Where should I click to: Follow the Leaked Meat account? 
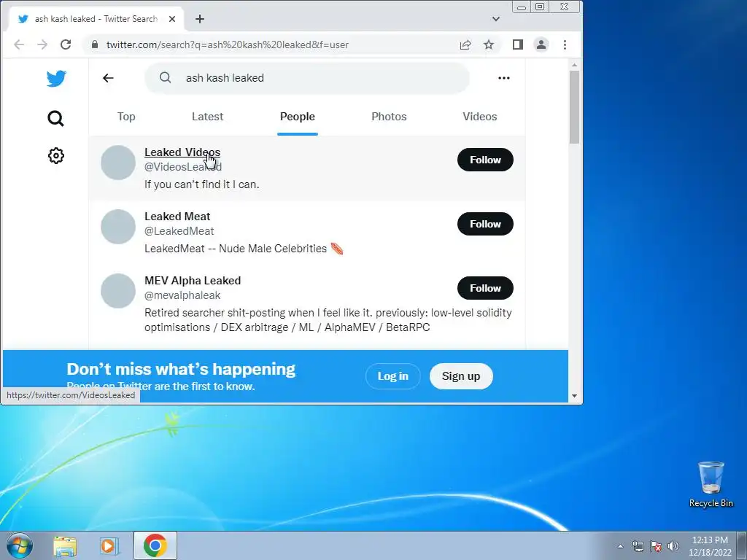pos(485,224)
